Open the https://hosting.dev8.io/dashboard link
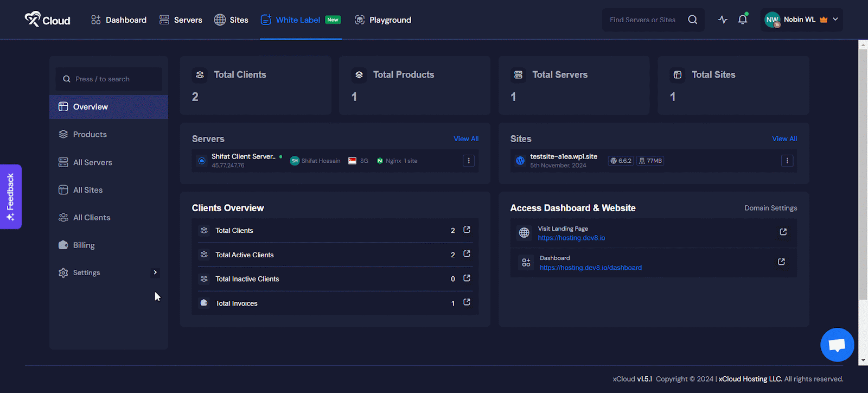The height and width of the screenshot is (393, 868). [590, 268]
